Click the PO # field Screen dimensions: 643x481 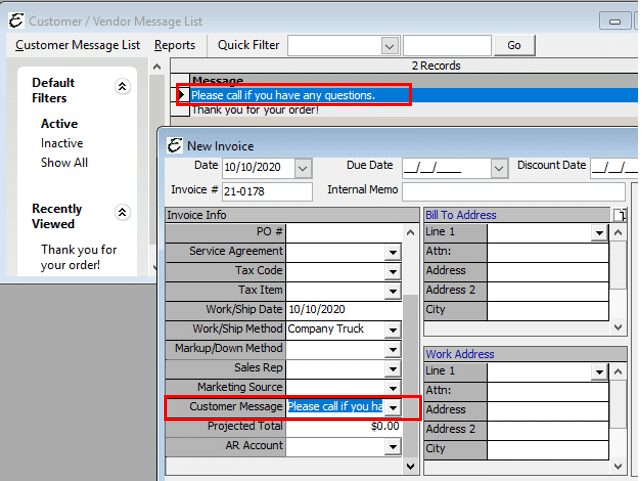click(344, 232)
